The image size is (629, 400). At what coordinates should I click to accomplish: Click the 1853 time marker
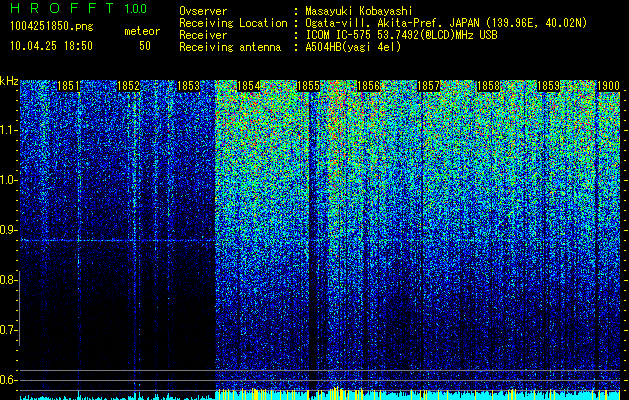pos(188,86)
